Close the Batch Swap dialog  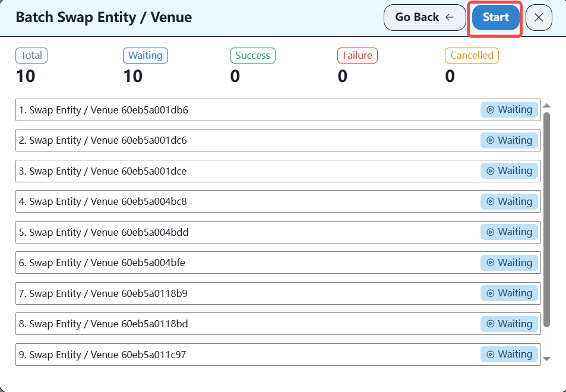pyautogui.click(x=539, y=18)
